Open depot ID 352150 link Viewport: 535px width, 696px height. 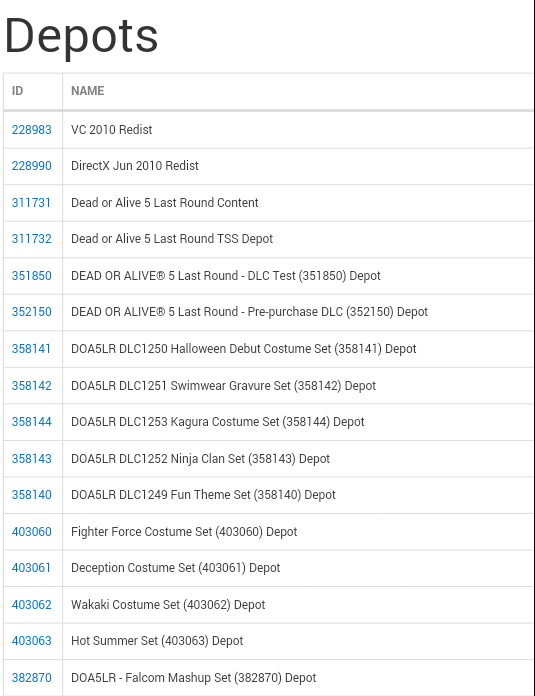(x=32, y=312)
